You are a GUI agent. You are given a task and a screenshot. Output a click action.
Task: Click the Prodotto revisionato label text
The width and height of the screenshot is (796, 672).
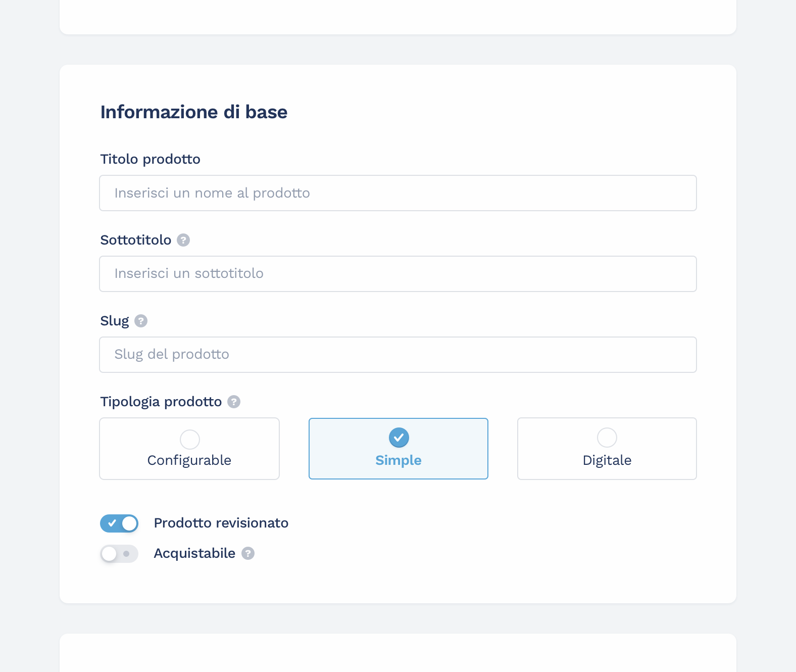tap(221, 523)
